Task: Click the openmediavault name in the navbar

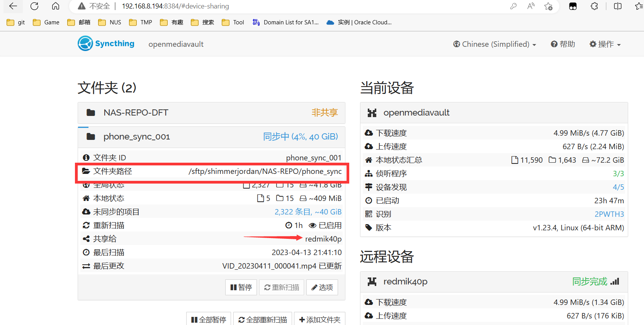Action: click(176, 44)
